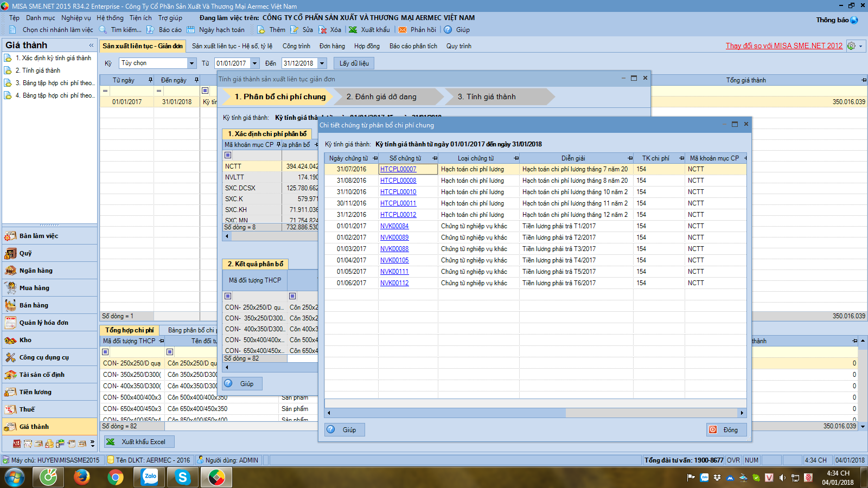
Task: Expand more sidebar shortcut icons
Action: [x=92, y=443]
